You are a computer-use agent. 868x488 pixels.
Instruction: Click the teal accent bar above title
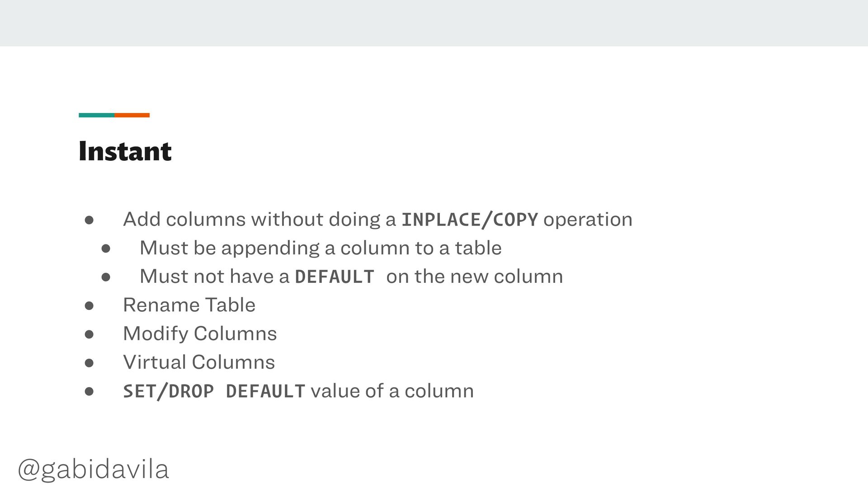point(96,115)
